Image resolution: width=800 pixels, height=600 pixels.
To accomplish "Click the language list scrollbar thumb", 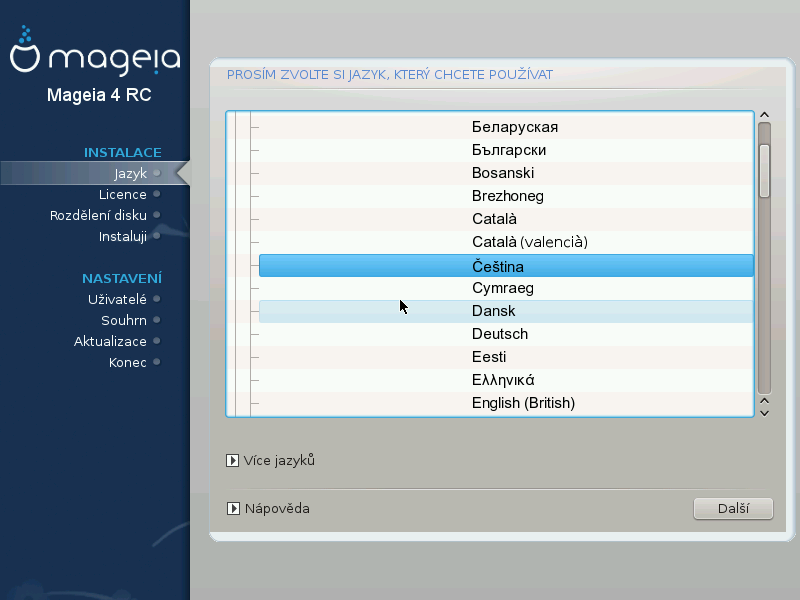I will [x=764, y=170].
